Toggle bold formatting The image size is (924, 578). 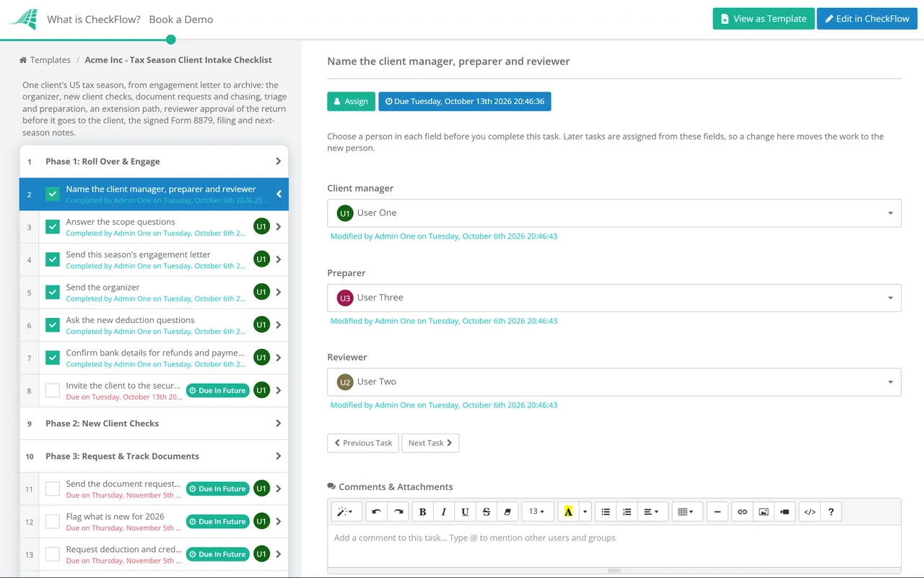click(423, 512)
